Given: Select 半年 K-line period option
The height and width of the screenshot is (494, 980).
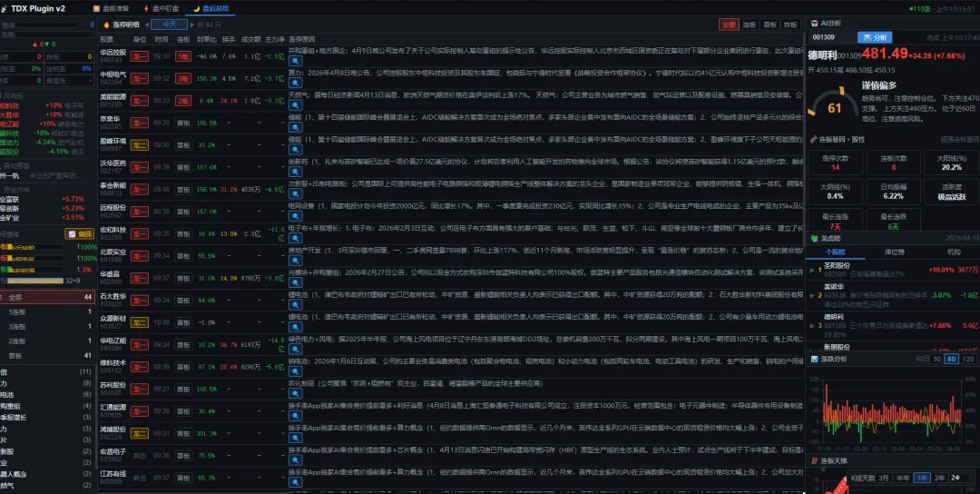Looking at the screenshot, I should tap(903, 478).
